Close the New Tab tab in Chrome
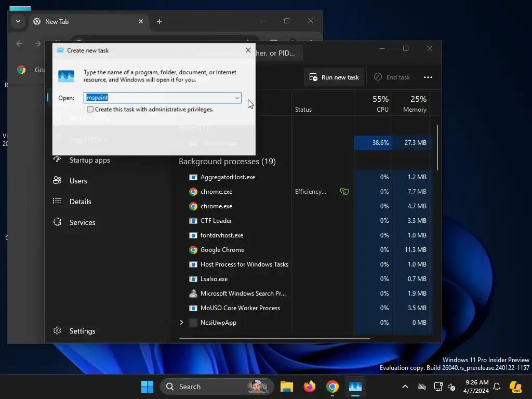Image resolution: width=532 pixels, height=399 pixels. (141, 21)
